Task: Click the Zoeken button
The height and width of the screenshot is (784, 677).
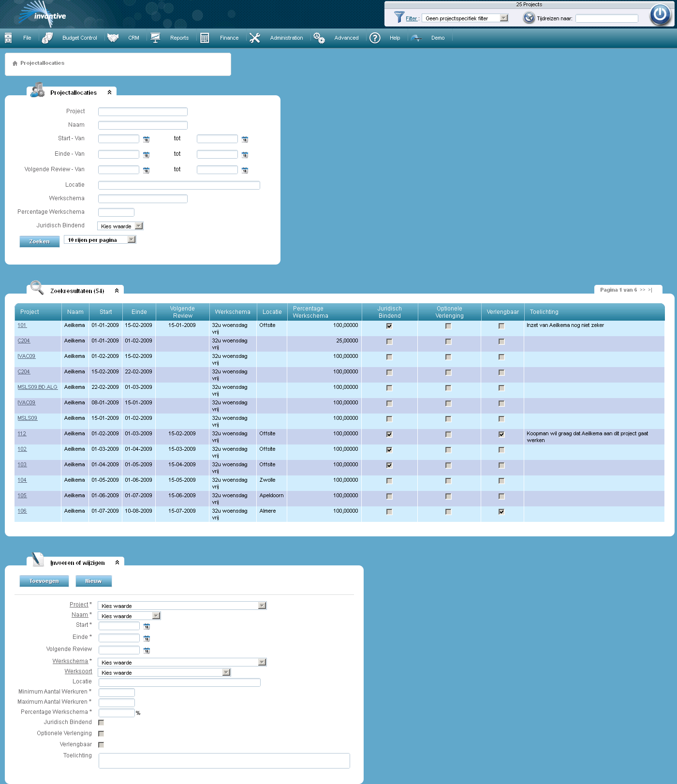Action: point(40,241)
